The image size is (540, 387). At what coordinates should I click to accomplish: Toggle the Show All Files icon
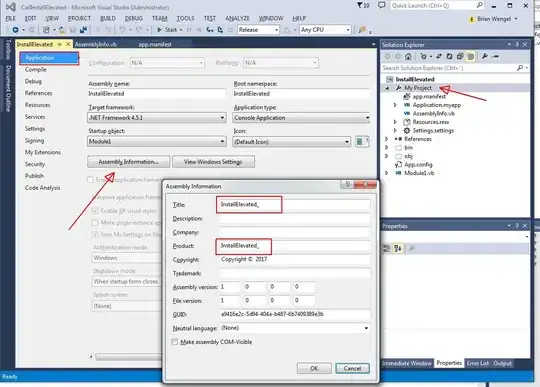pyautogui.click(x=470, y=56)
